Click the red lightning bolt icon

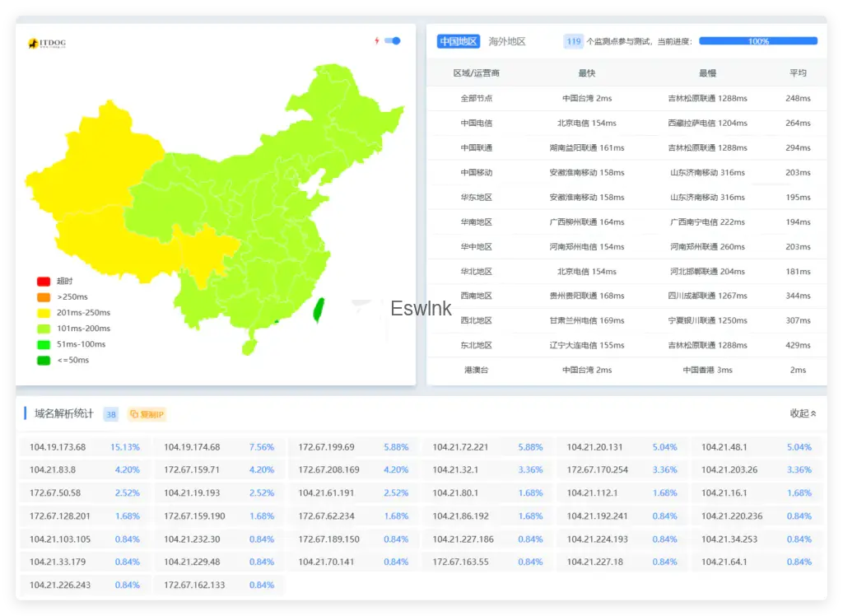[x=377, y=40]
